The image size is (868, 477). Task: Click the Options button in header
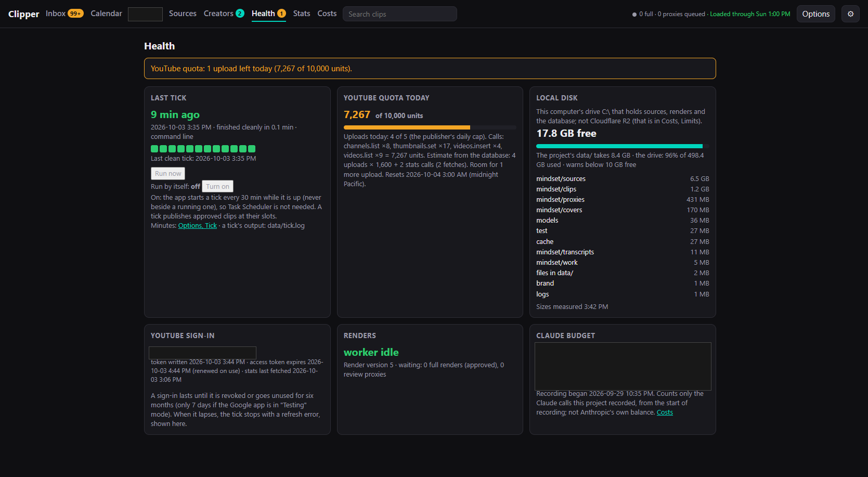(x=815, y=14)
